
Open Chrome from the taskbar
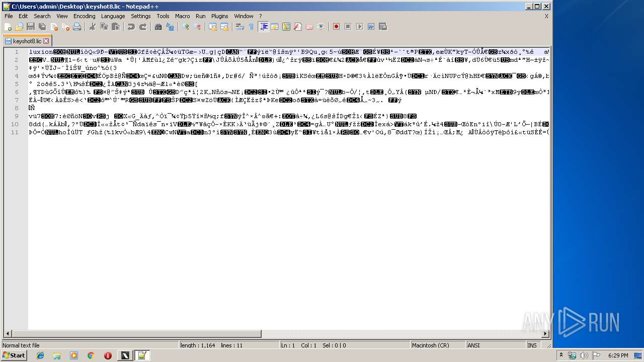tap(91, 355)
